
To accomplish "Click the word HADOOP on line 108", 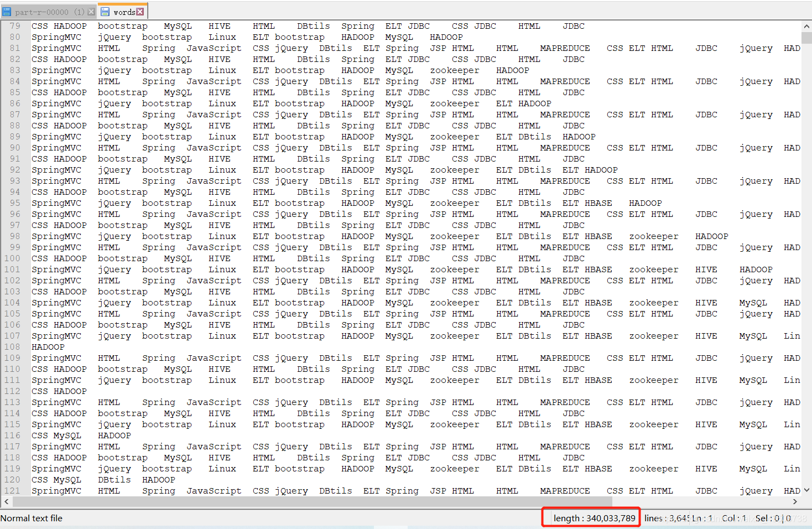I will tap(48, 347).
